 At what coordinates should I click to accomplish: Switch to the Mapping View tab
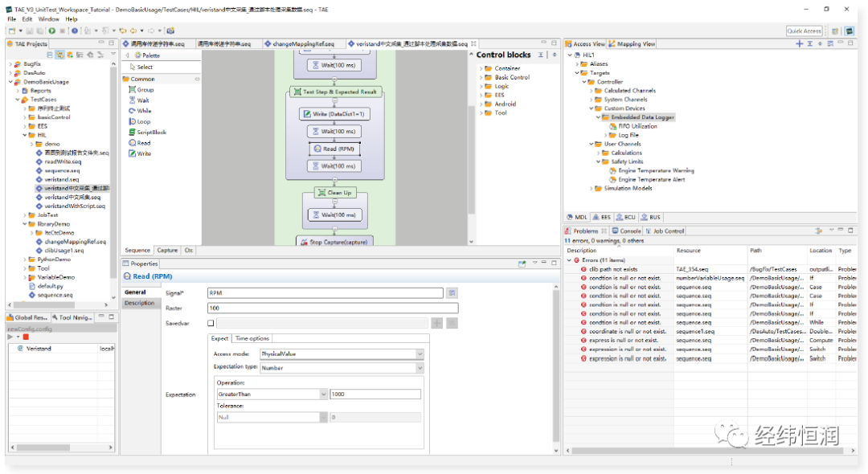[x=632, y=43]
